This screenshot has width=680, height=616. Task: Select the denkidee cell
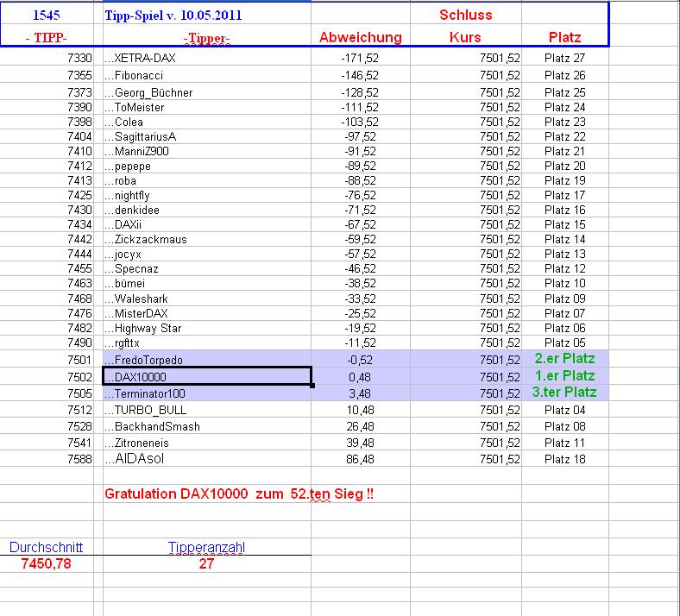pos(207,211)
